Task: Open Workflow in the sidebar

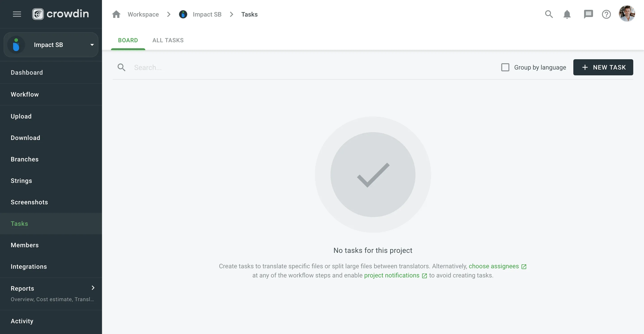Action: (25, 94)
